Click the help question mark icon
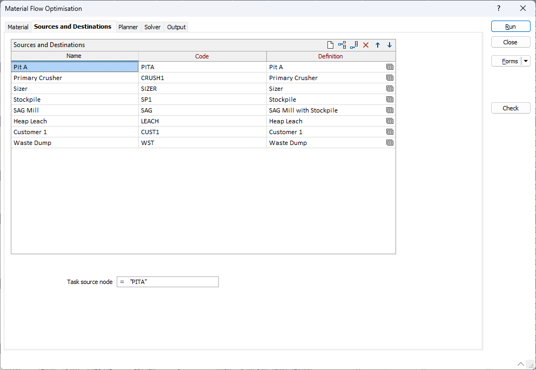536x370 pixels. coord(499,9)
